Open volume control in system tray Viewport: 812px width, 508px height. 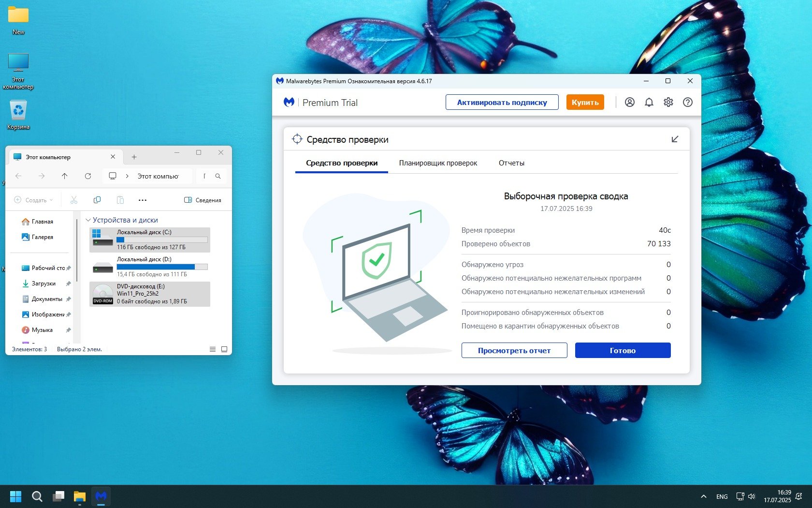click(752, 496)
